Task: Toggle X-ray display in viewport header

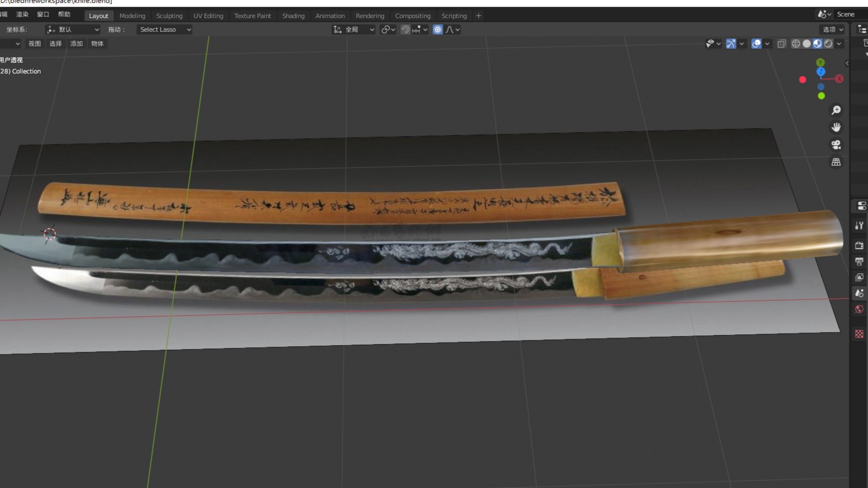Action: tap(782, 43)
